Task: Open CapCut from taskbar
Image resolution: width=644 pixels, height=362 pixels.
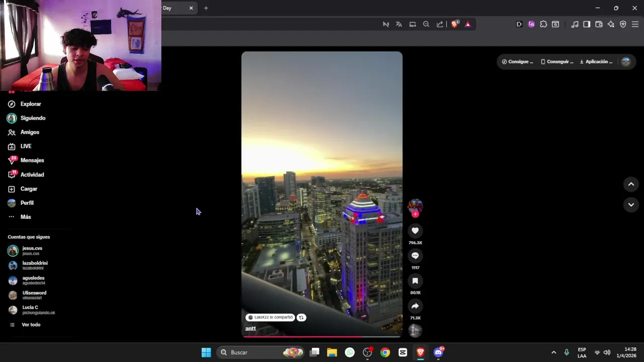Action: pyautogui.click(x=403, y=352)
